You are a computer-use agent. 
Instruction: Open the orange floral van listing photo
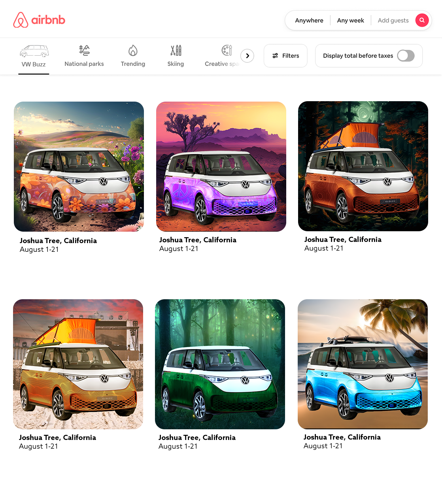click(x=79, y=166)
